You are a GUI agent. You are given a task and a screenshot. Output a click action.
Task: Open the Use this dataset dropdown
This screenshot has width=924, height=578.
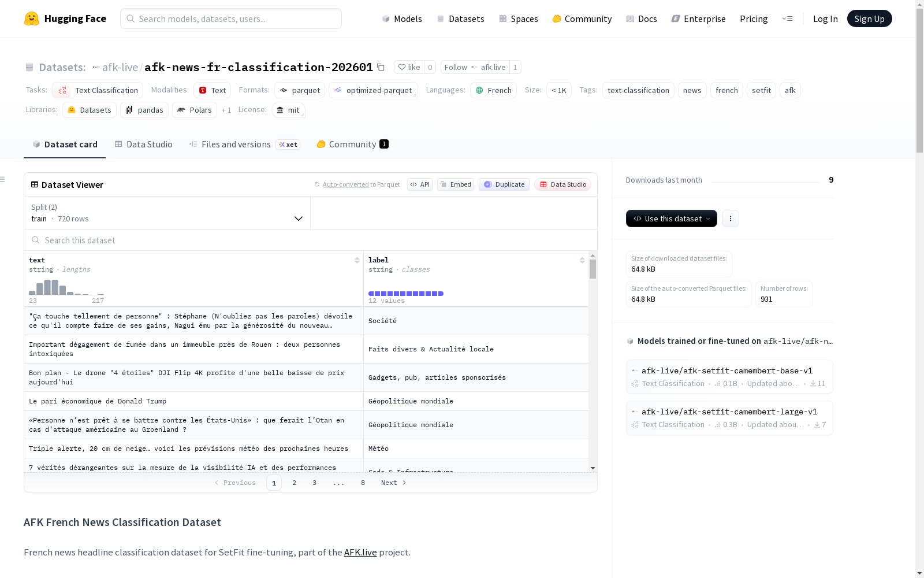point(672,218)
